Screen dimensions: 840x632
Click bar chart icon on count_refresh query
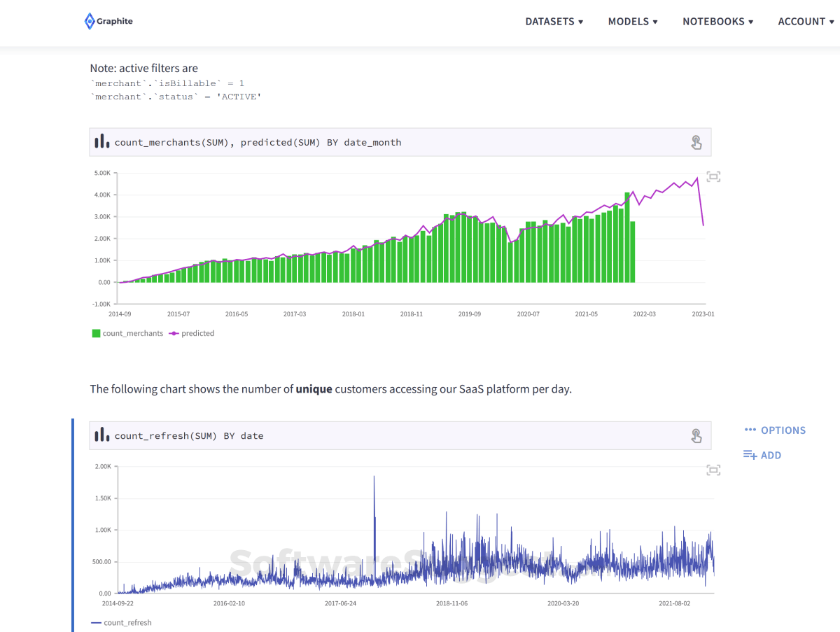[x=102, y=435]
